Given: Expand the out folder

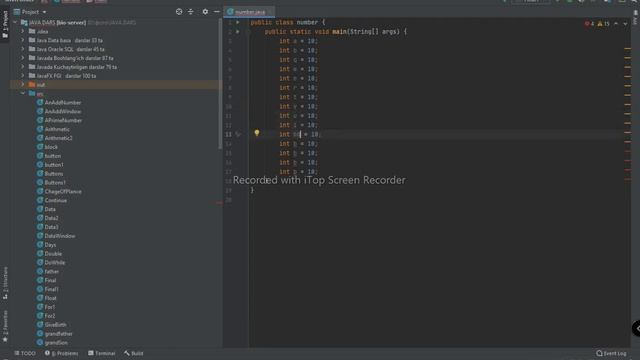Looking at the screenshot, I should [23, 84].
